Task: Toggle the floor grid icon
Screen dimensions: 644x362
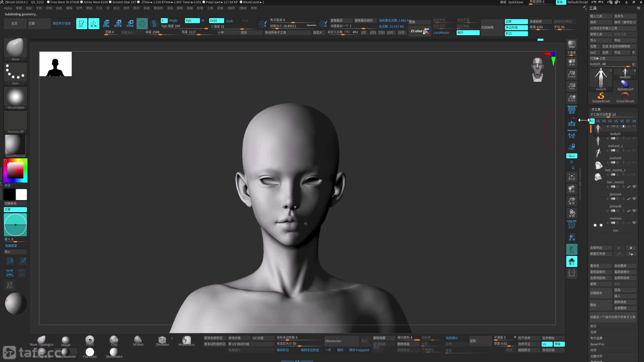Action: [572, 123]
